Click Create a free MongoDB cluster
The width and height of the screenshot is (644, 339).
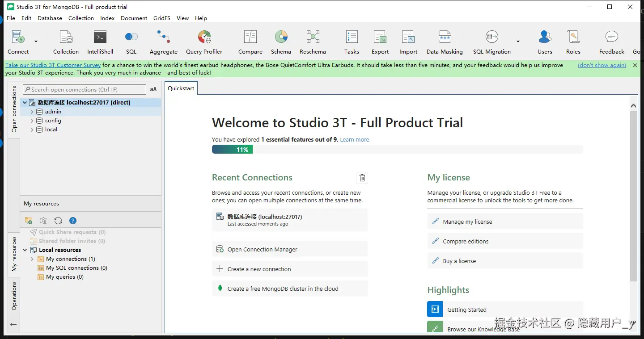[290, 289]
